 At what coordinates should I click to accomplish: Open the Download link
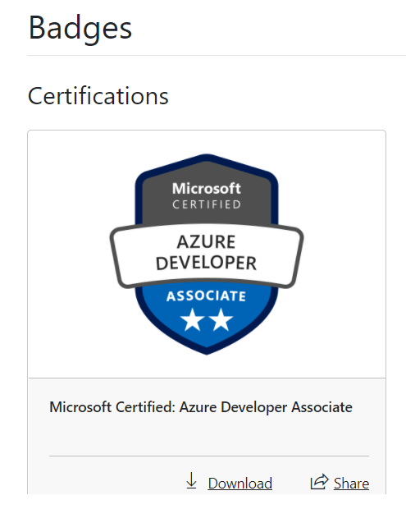click(240, 484)
